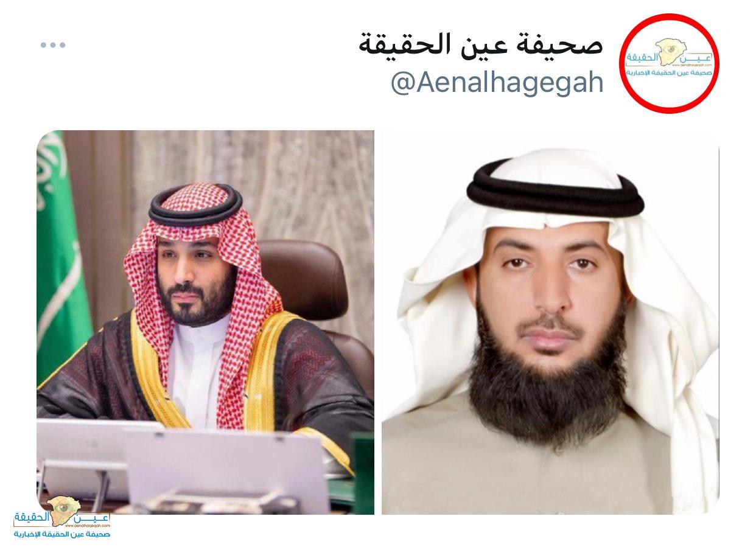Viewport: 756px width, 547px height.
Task: Click the watermark caption صحيفة عين الحقيقة الإخبارية
Action: coord(62,534)
